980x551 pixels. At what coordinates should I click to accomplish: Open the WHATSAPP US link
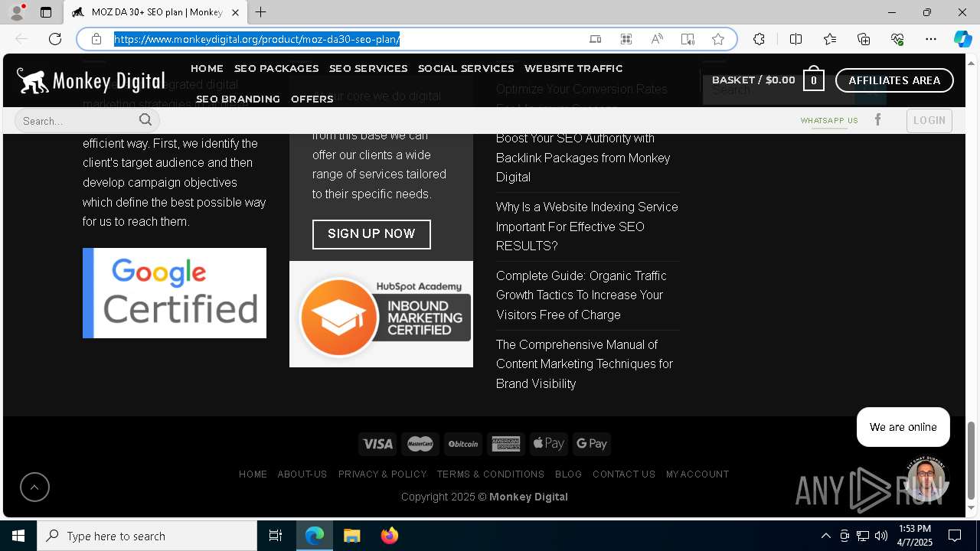[829, 121]
